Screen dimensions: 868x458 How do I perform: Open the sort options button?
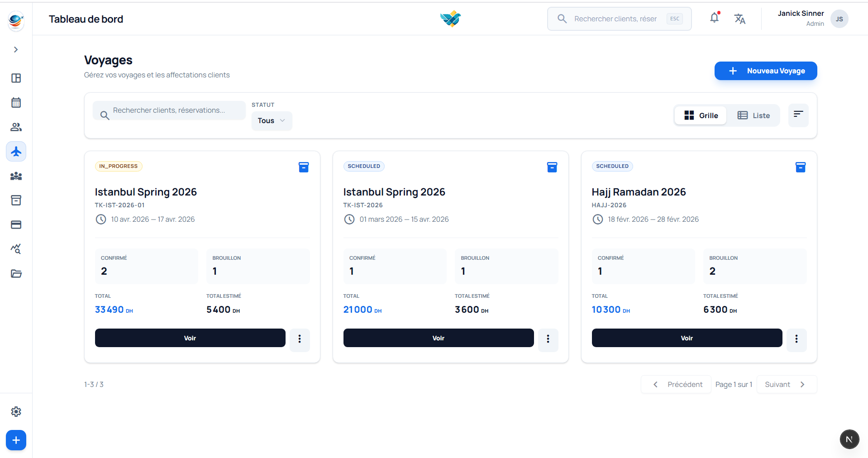(x=798, y=115)
